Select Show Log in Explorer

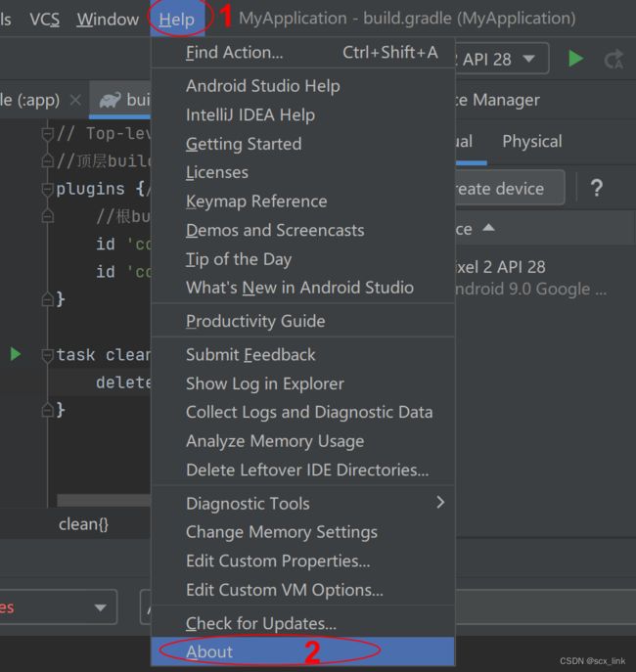303,383
